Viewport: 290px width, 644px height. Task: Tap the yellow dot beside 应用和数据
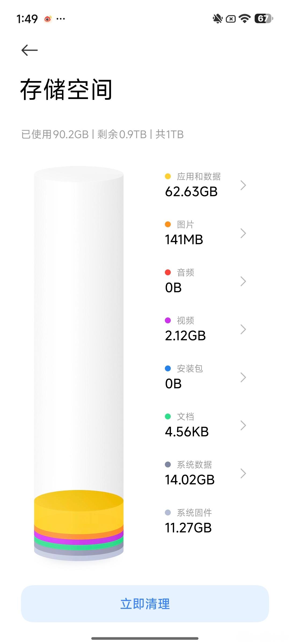[x=168, y=176]
